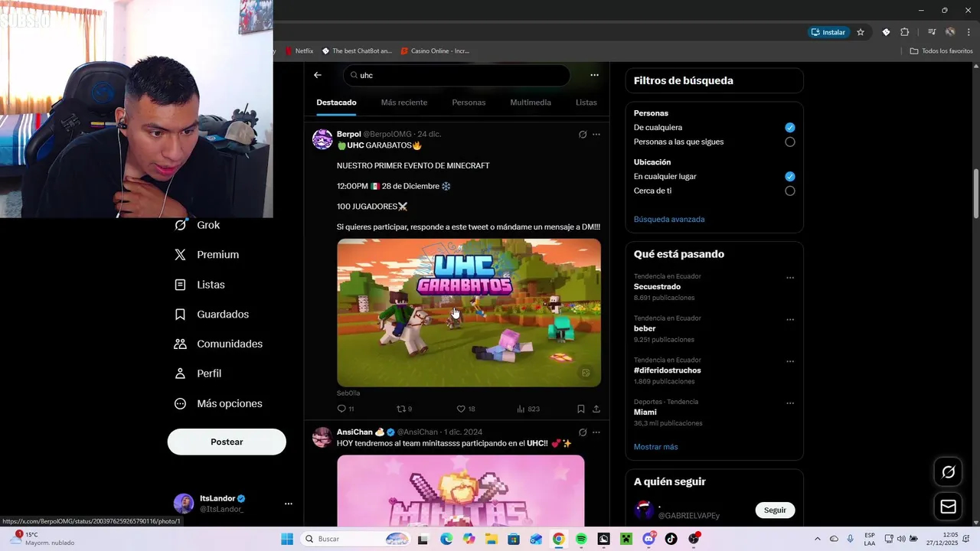Switch to the Listas tab
Viewport: 980px width, 551px height.
(x=586, y=103)
